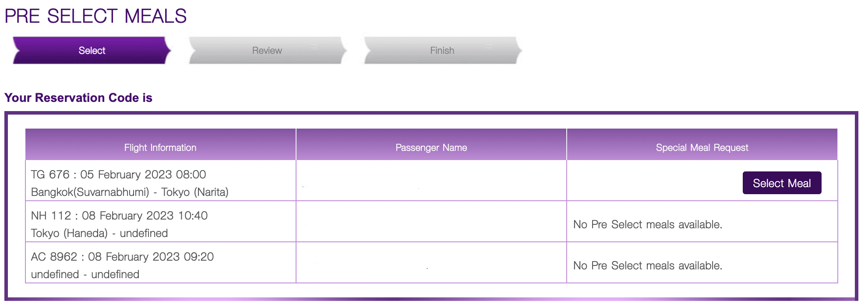The image size is (868, 307).
Task: Click the Special Meal Request column header
Action: tap(702, 147)
